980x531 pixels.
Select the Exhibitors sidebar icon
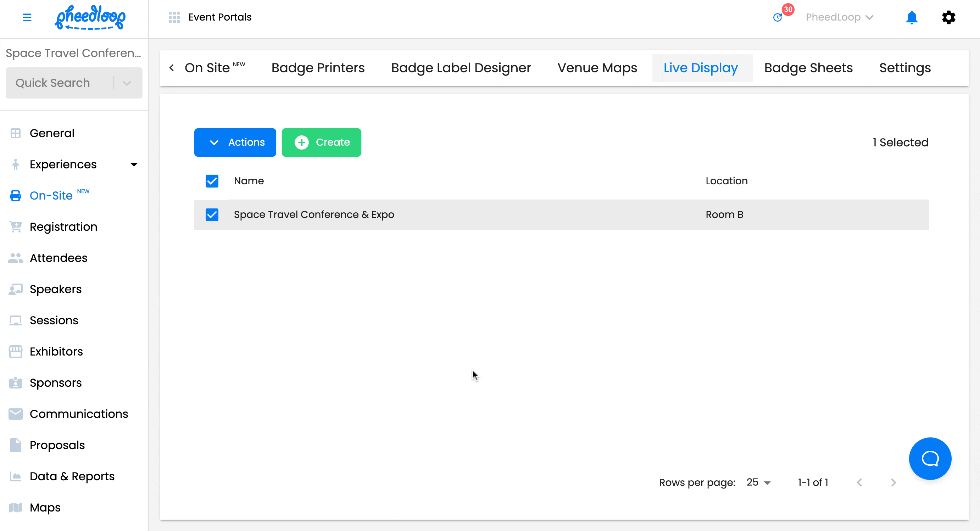click(15, 352)
